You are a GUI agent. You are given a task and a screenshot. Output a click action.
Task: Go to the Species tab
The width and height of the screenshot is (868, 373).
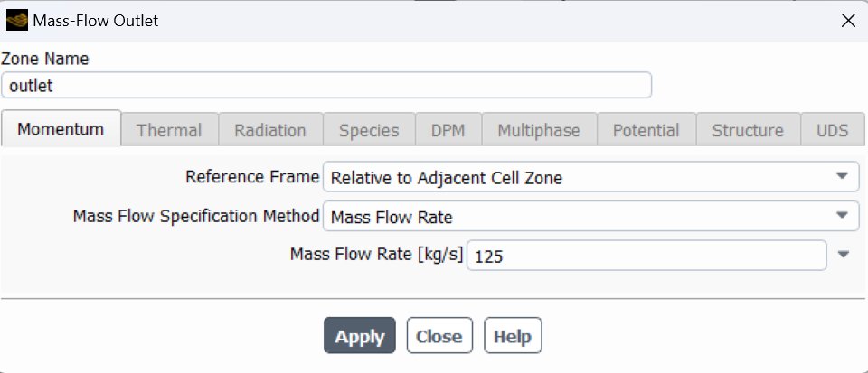click(369, 130)
